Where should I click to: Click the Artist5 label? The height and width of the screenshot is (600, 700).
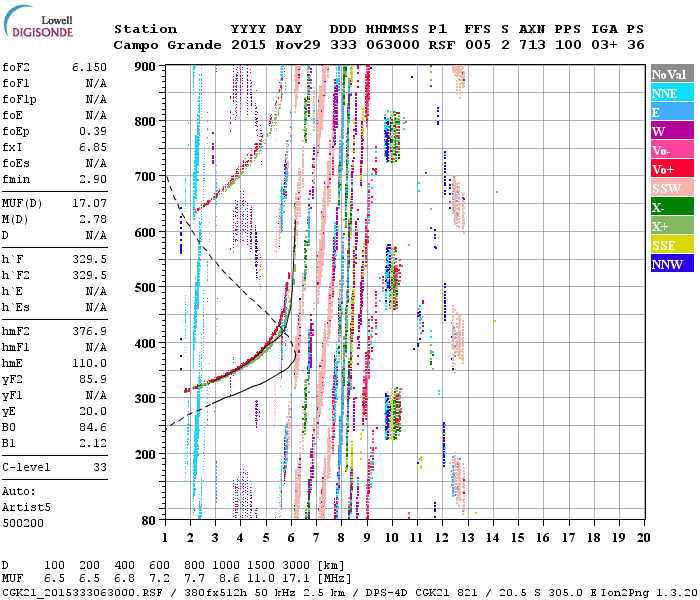(26, 508)
